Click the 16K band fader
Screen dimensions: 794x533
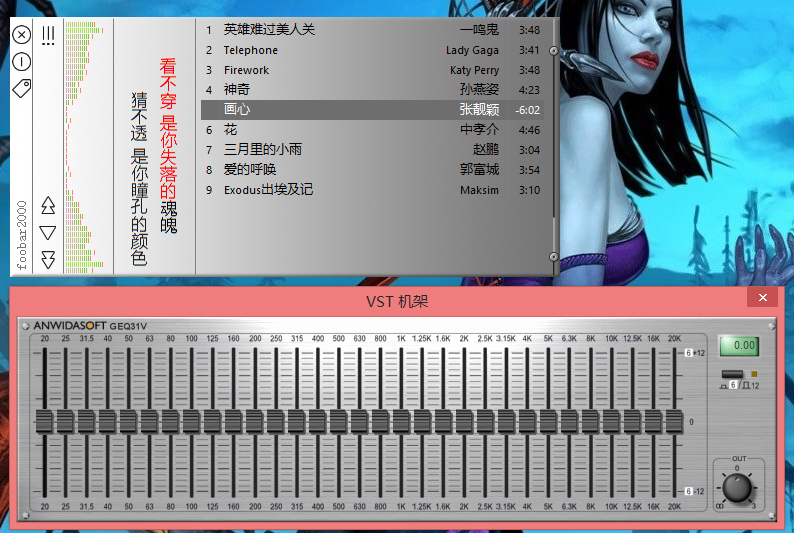653,422
